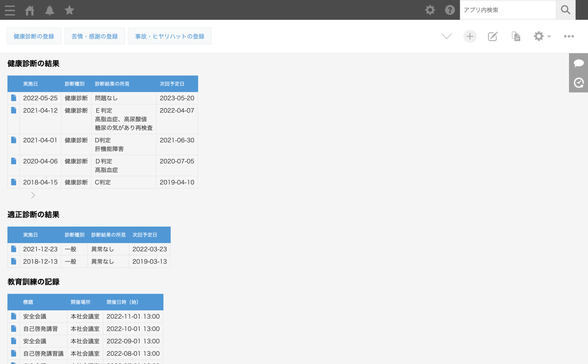Screen dimensions: 588x364
Task: Duplicate the record with copy icon
Action: (x=516, y=36)
